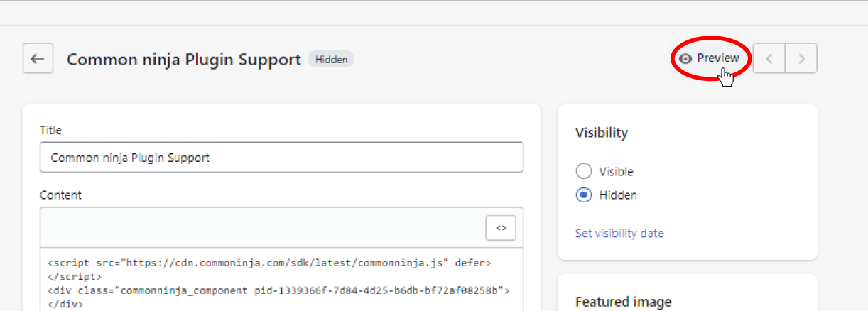Open the Set visibility date link
868x311 pixels.
click(x=619, y=233)
